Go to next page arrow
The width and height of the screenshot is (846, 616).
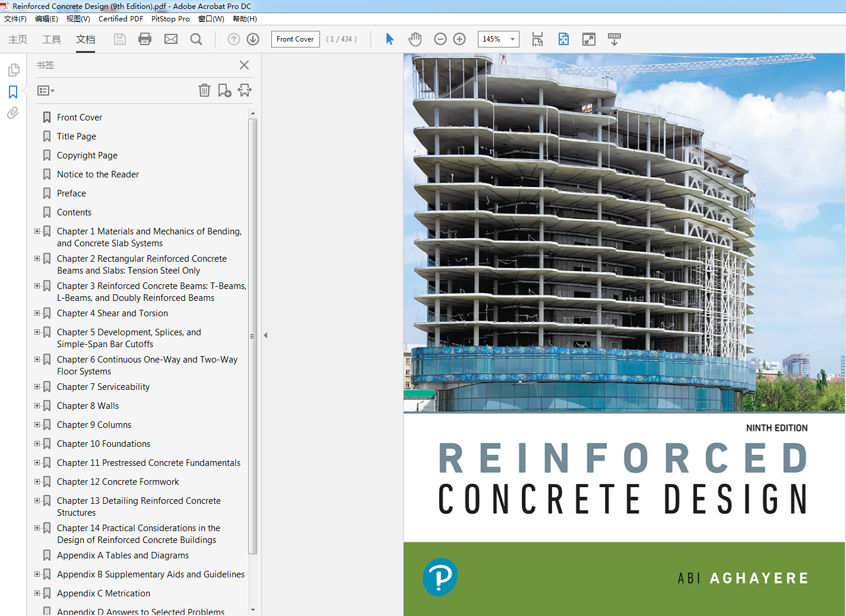point(253,39)
